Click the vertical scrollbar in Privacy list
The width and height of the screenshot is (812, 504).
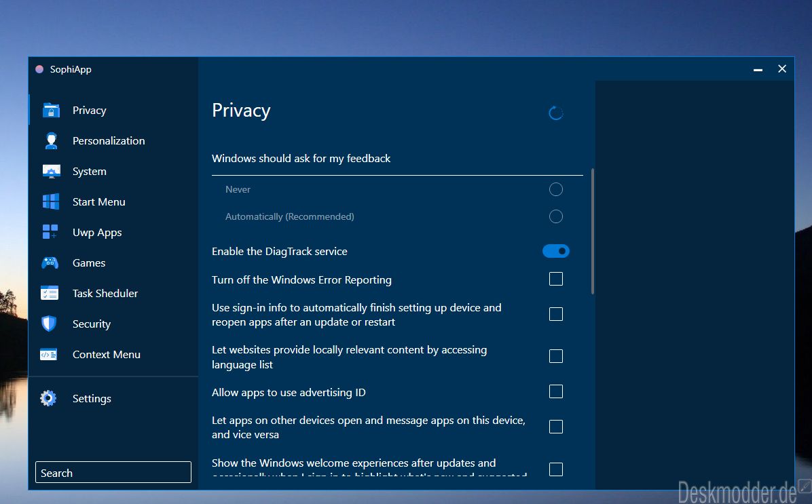[593, 231]
